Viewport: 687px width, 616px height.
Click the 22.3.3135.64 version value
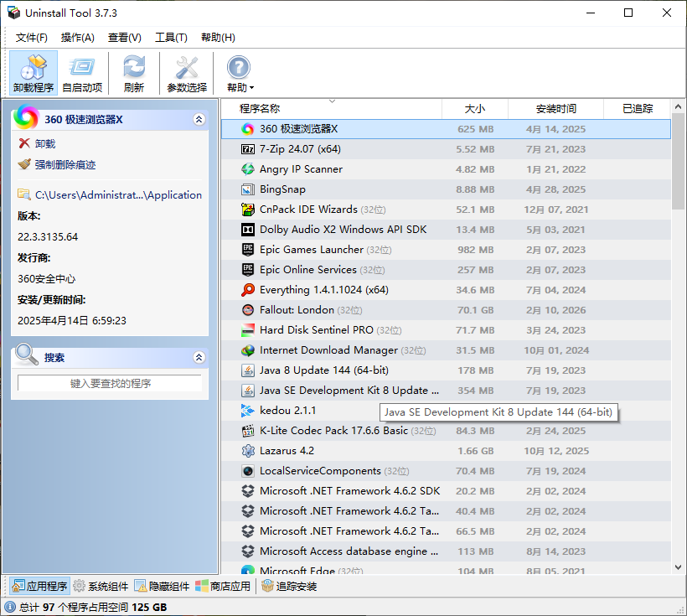pos(48,236)
